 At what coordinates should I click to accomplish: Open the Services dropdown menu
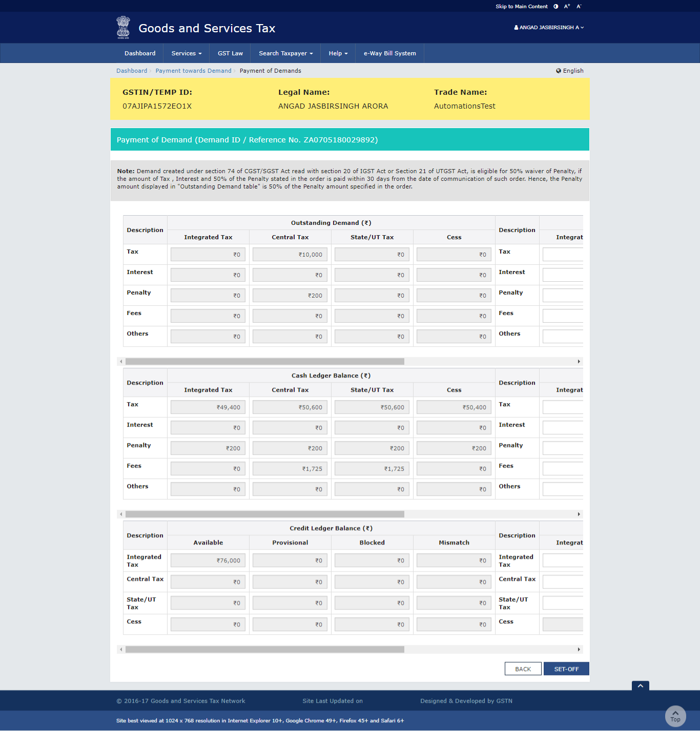coord(186,53)
